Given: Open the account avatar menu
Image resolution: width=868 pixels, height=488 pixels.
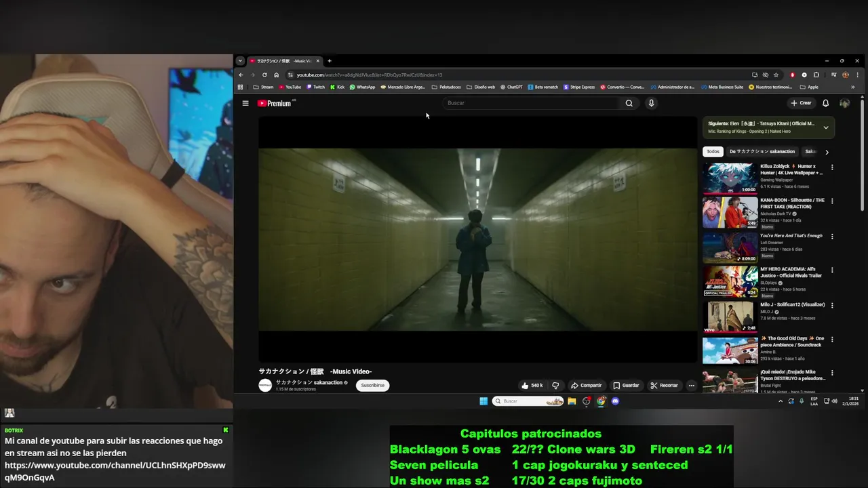Looking at the screenshot, I should point(844,103).
